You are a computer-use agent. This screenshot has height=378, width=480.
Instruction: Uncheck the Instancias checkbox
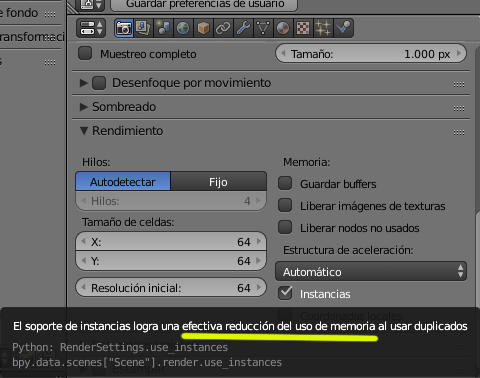pos(285,293)
